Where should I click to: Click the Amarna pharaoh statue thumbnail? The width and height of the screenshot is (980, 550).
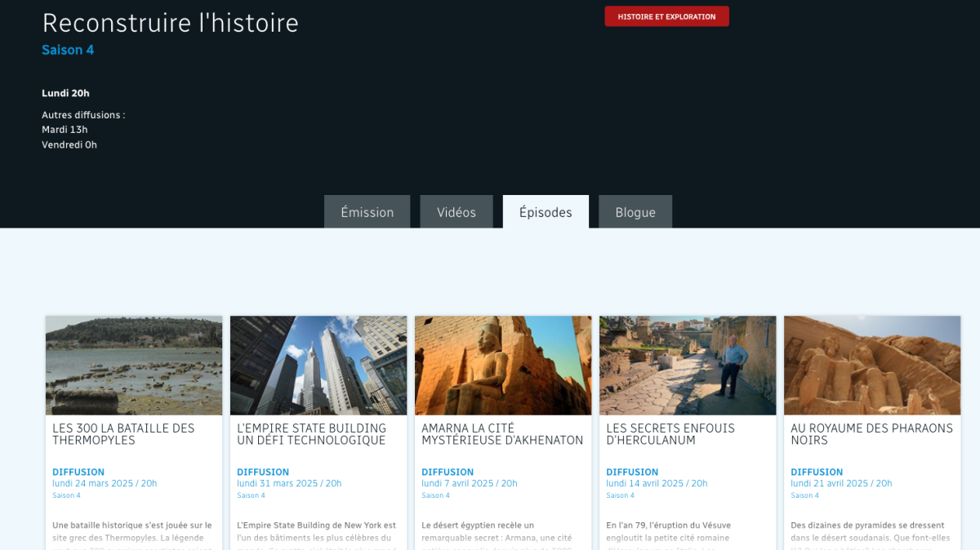503,366
